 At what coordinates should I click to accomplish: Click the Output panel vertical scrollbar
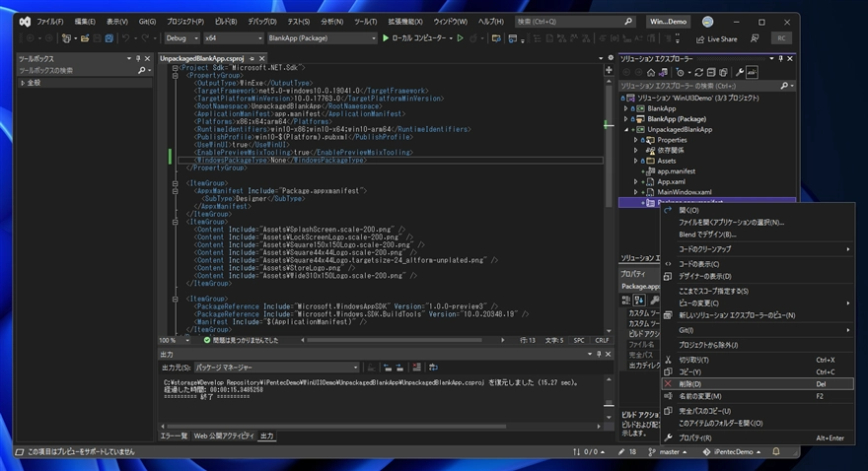click(609, 397)
